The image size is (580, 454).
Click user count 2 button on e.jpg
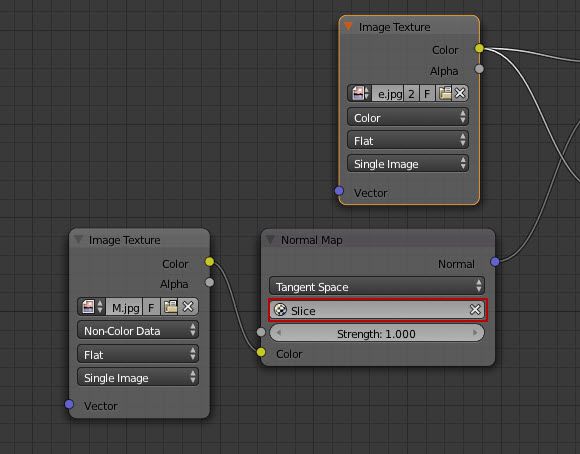click(x=411, y=93)
